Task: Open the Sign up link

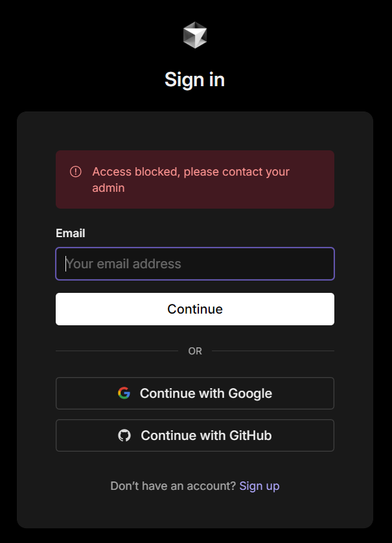Action: pos(259,486)
